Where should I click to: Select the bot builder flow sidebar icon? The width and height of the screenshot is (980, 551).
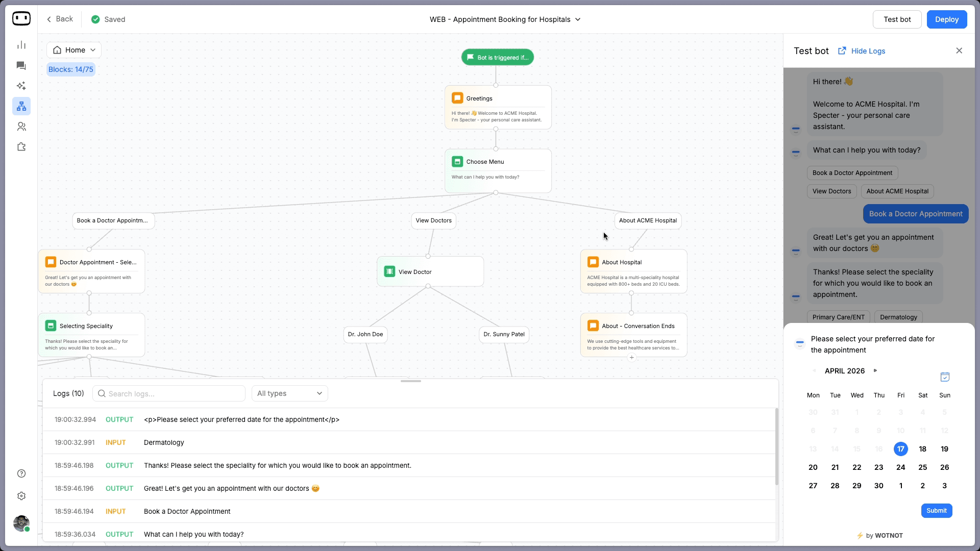tap(21, 106)
